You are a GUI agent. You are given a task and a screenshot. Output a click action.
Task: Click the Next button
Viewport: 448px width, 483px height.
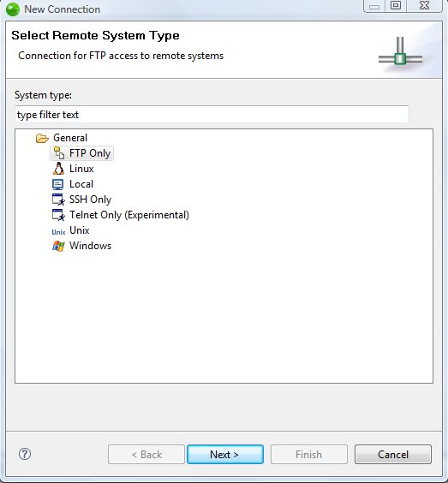coord(225,454)
